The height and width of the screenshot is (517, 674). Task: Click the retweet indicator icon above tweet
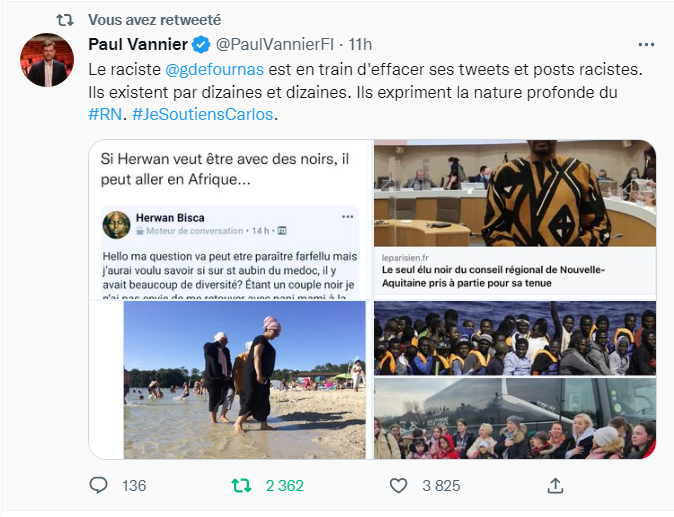[62, 19]
